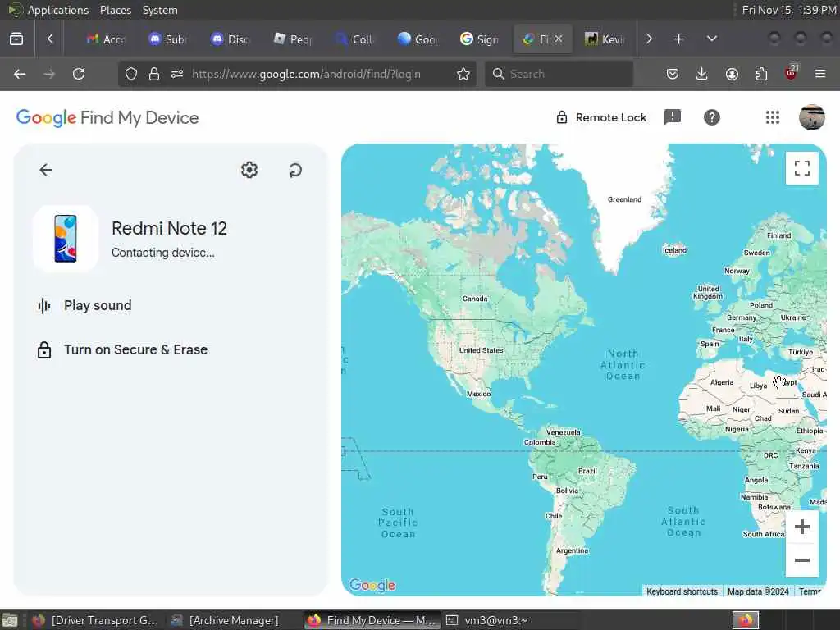Open site permissions icon in address bar
This screenshot has height=630, width=840.
[x=177, y=74]
